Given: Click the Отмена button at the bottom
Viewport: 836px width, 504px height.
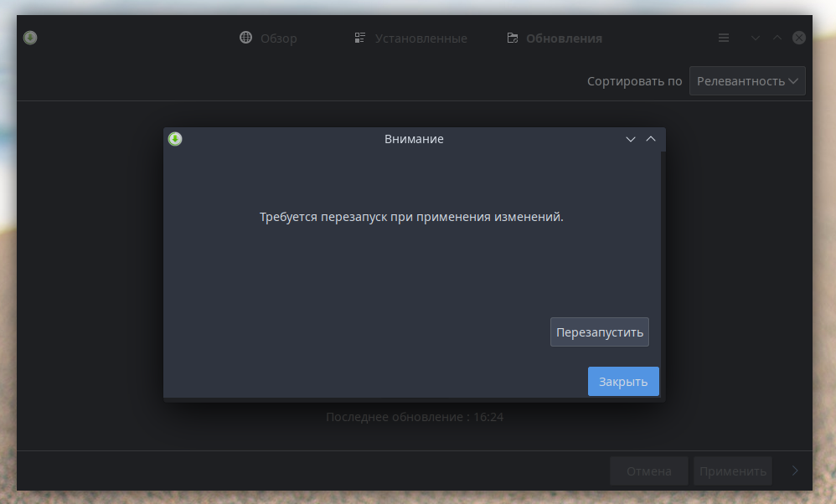Looking at the screenshot, I should [649, 471].
